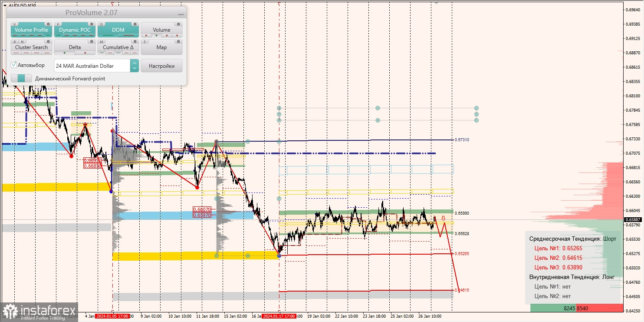Click the red 8540 volume bar
The width and height of the screenshot is (644, 322).
tap(600, 308)
